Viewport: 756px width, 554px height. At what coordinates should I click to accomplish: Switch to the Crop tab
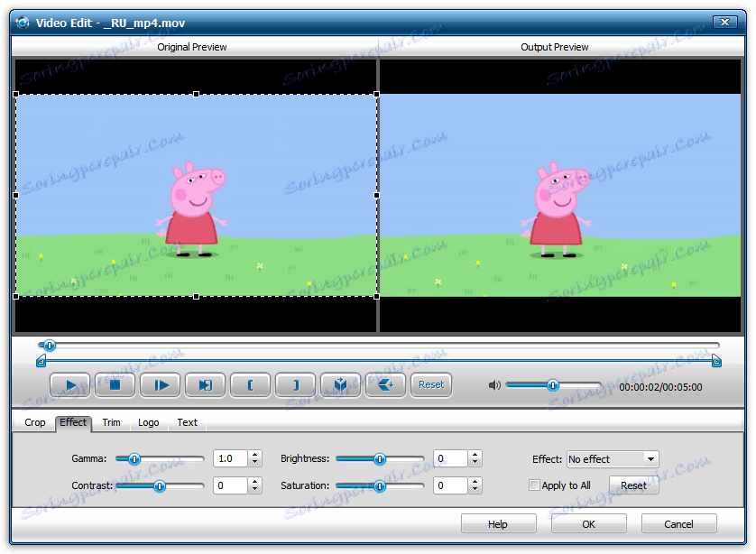(x=34, y=422)
